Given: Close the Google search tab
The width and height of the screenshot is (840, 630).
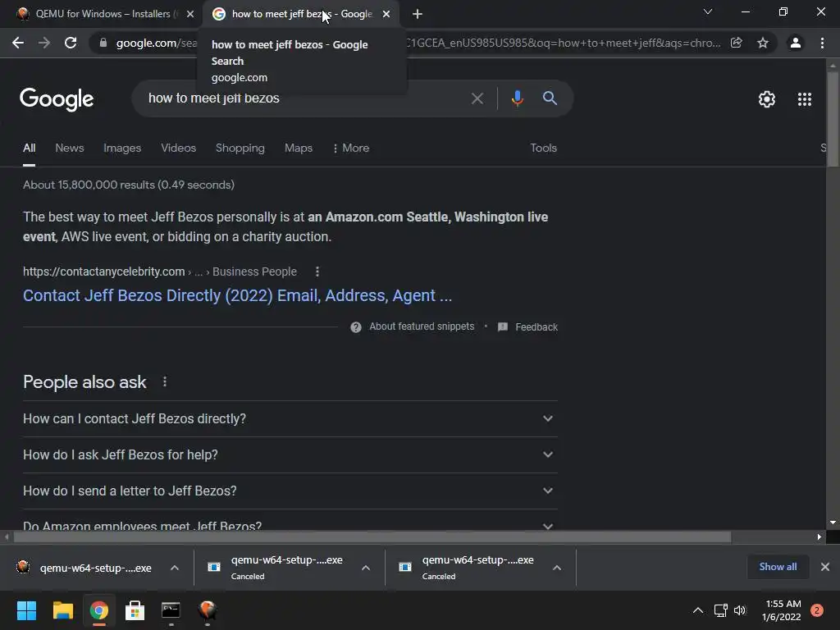Looking at the screenshot, I should tap(386, 14).
